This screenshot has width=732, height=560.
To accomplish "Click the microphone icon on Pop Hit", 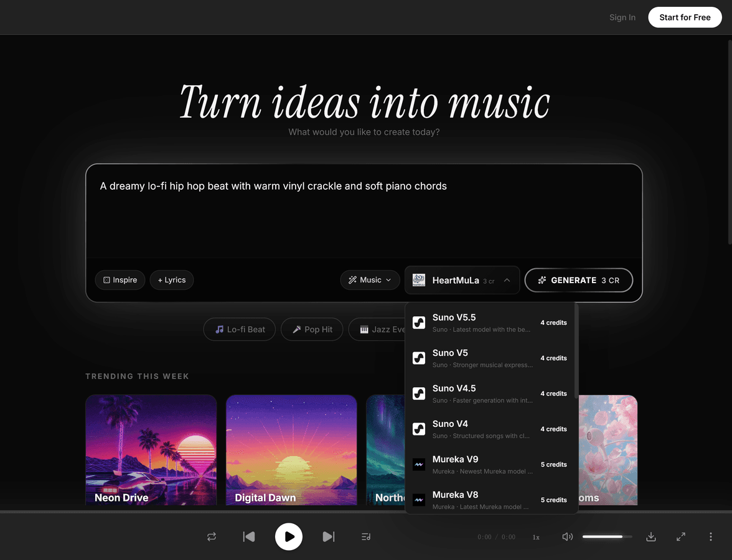I will click(x=296, y=330).
